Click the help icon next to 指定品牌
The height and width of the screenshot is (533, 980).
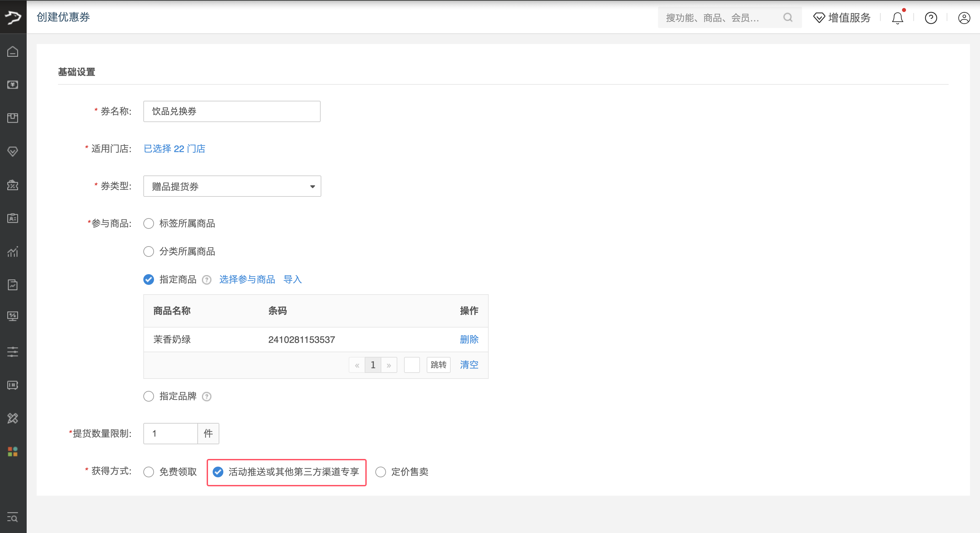point(207,397)
